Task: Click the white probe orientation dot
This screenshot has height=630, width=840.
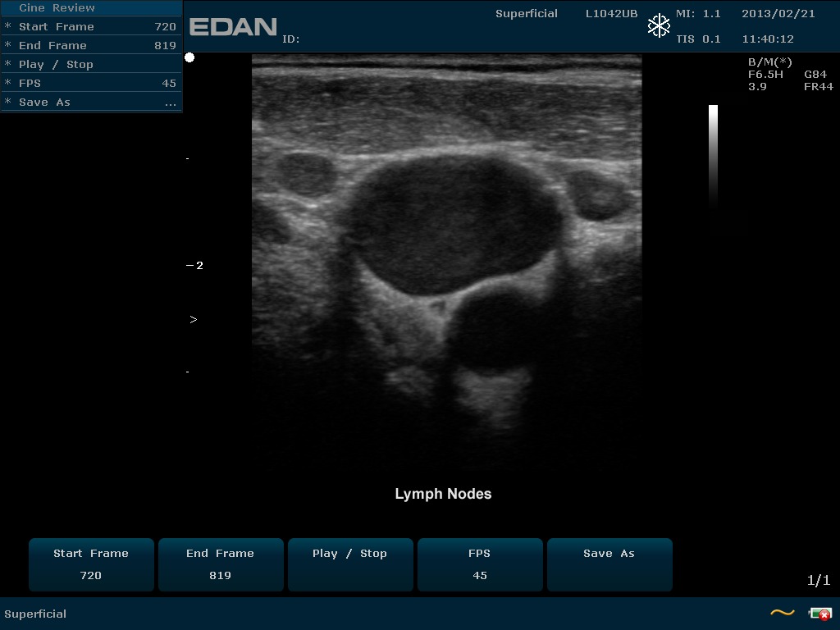Action: pyautogui.click(x=189, y=57)
